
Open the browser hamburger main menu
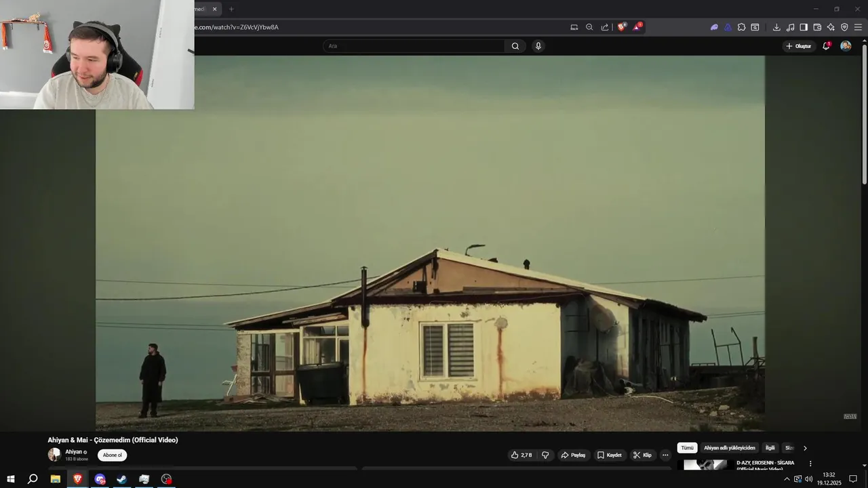point(858,27)
